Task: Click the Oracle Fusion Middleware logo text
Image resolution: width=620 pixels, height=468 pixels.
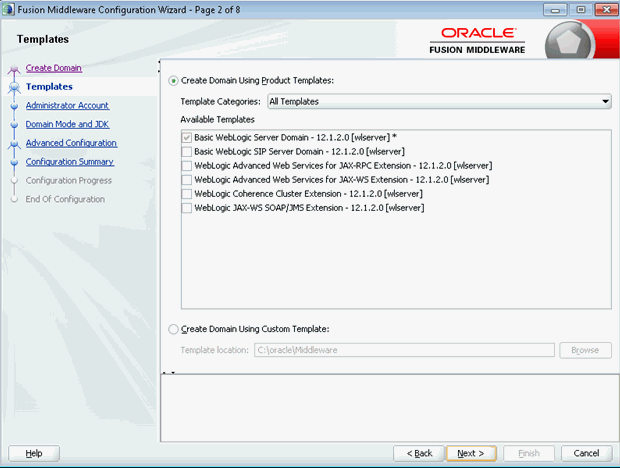Action: coord(478,40)
